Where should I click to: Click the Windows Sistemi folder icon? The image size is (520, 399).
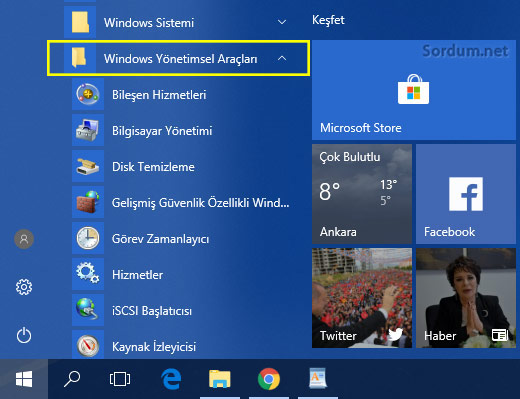click(80, 22)
